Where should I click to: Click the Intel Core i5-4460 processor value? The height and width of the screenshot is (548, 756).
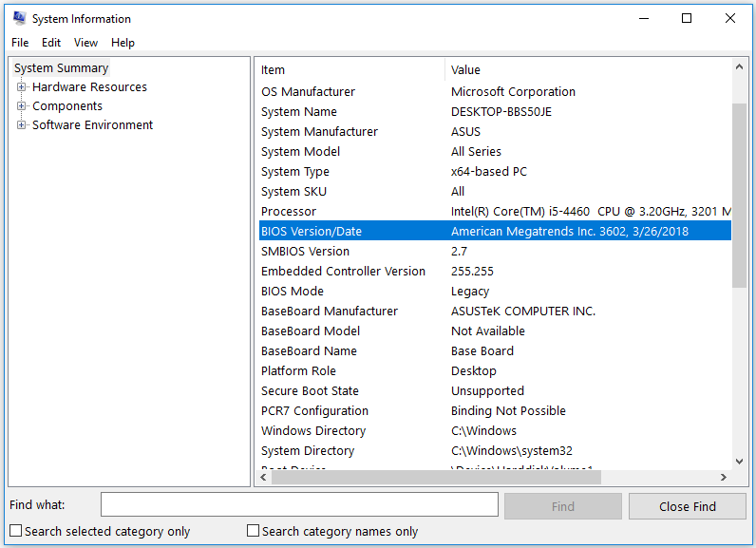coord(591,211)
